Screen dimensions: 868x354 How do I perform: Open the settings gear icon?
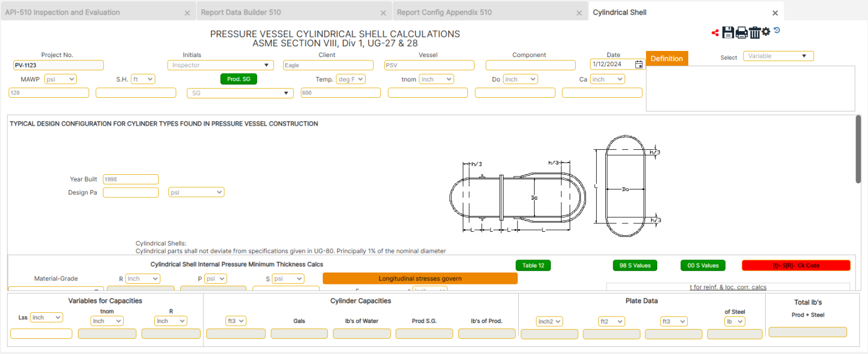[x=766, y=32]
